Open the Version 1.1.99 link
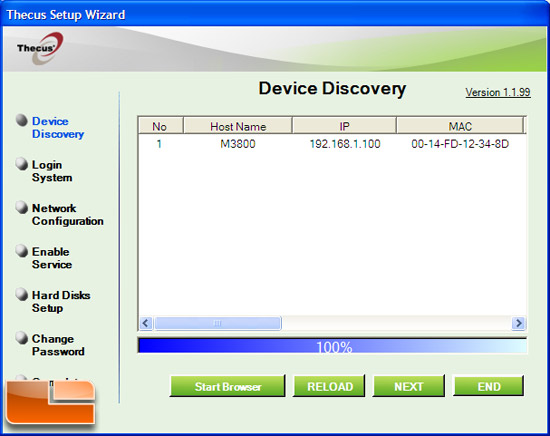Screen dimensions: 550x436 tap(498, 92)
